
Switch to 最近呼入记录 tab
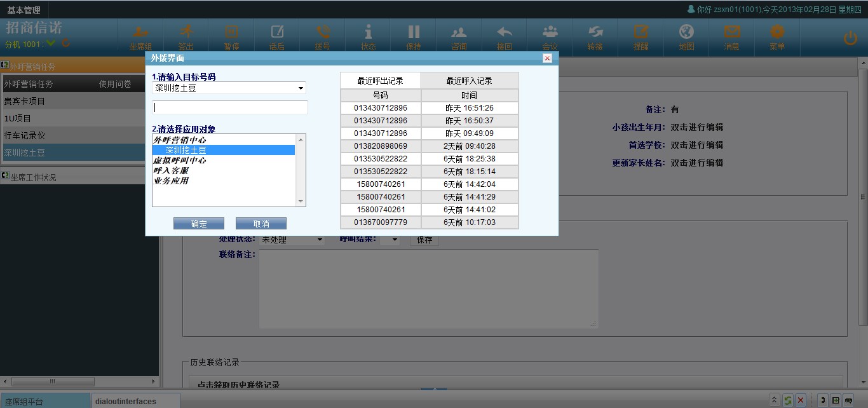[x=469, y=81]
